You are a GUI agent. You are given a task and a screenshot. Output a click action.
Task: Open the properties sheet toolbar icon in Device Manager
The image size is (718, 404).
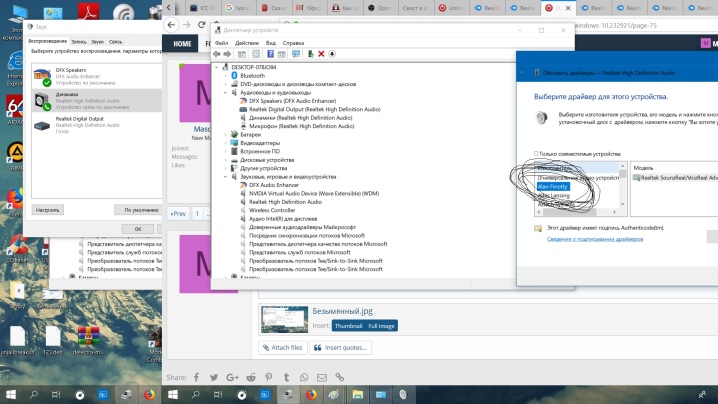coord(256,54)
